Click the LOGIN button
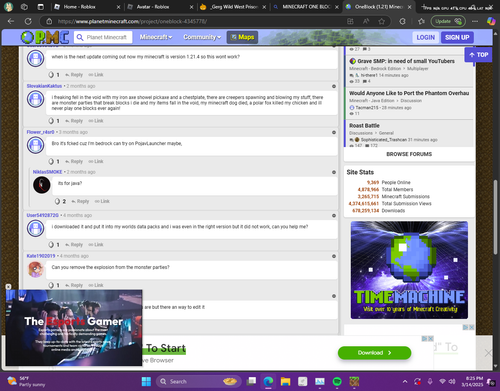The width and height of the screenshot is (500, 391). (425, 37)
